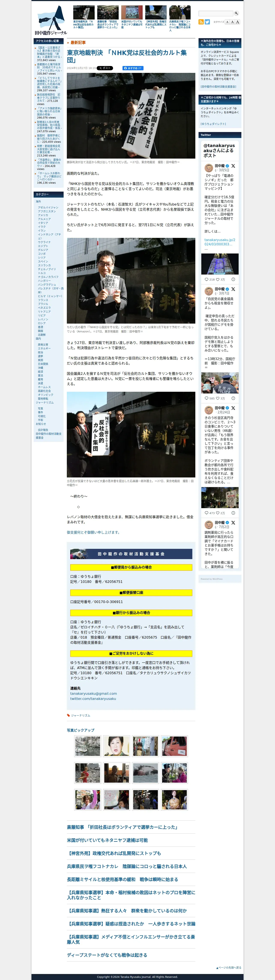This screenshot has height=980, width=275.
Task: Open the お知らせ category link
Action: 41,424
